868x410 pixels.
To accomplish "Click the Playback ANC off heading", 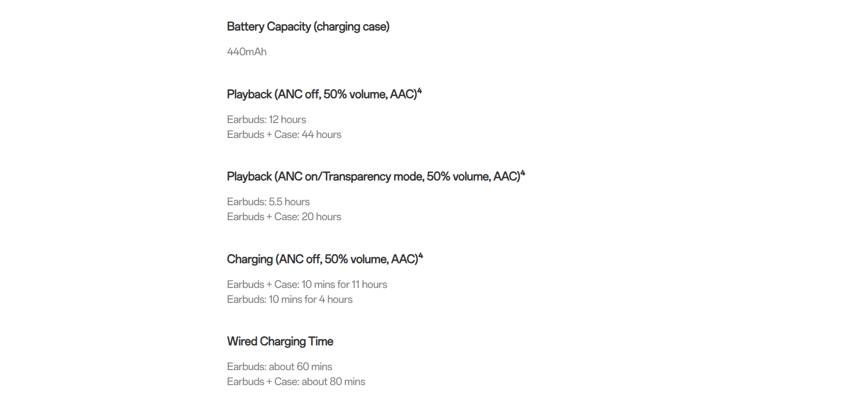I will [x=324, y=94].
